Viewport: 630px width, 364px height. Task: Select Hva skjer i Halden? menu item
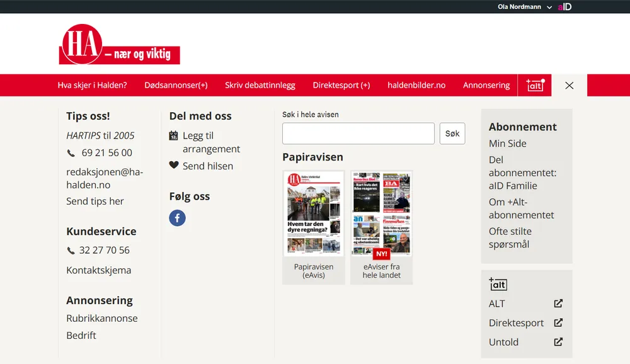(x=92, y=85)
